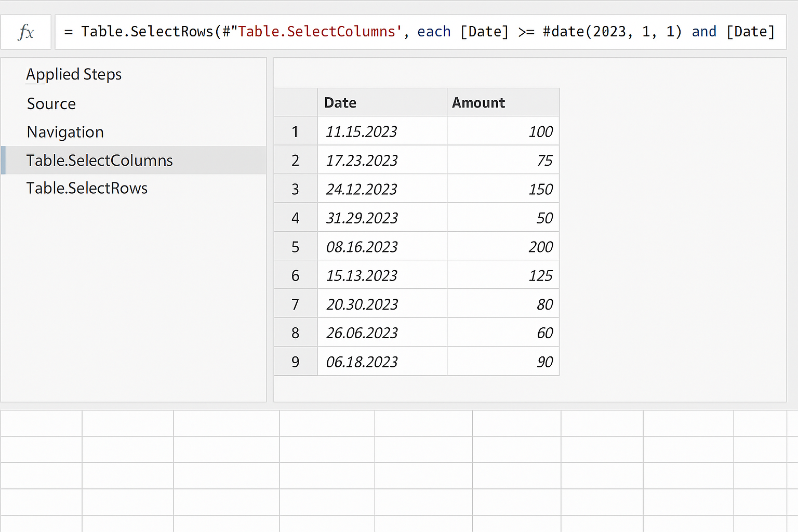Click the amount cell 75
Image resolution: width=798 pixels, height=532 pixels.
click(503, 159)
